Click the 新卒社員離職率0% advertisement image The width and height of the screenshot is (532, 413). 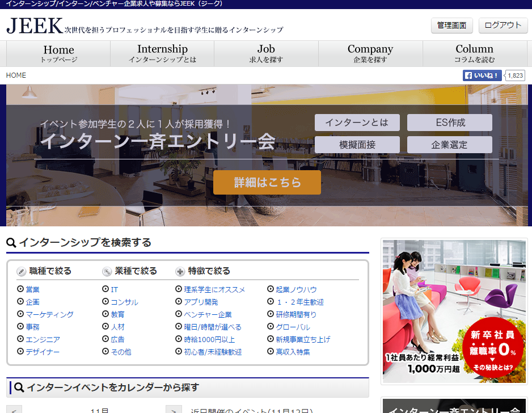coord(454,311)
